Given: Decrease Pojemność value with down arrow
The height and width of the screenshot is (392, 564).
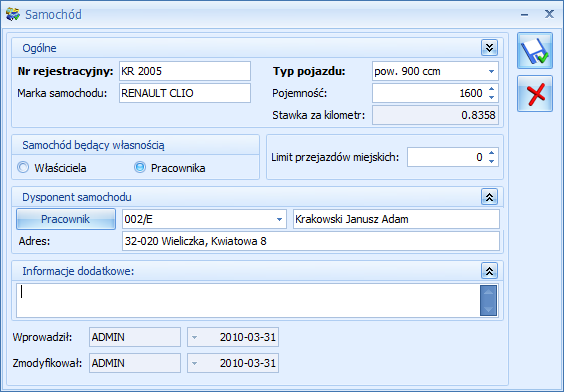Looking at the screenshot, I should pos(491,97).
